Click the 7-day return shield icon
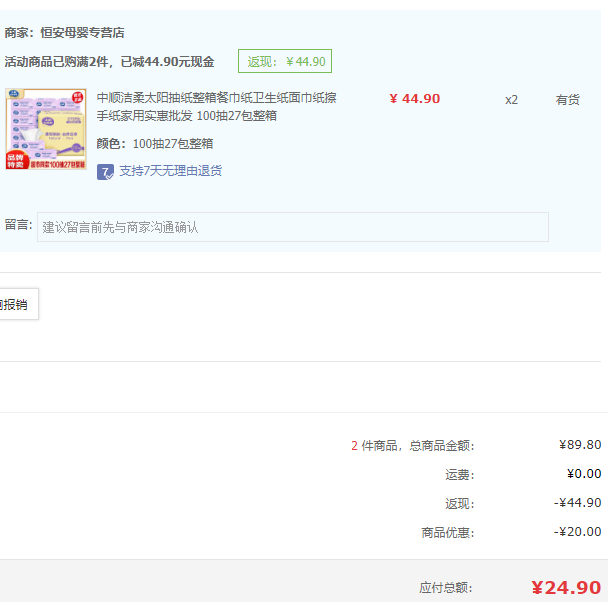Viewport: 608px width, 602px height. point(105,171)
